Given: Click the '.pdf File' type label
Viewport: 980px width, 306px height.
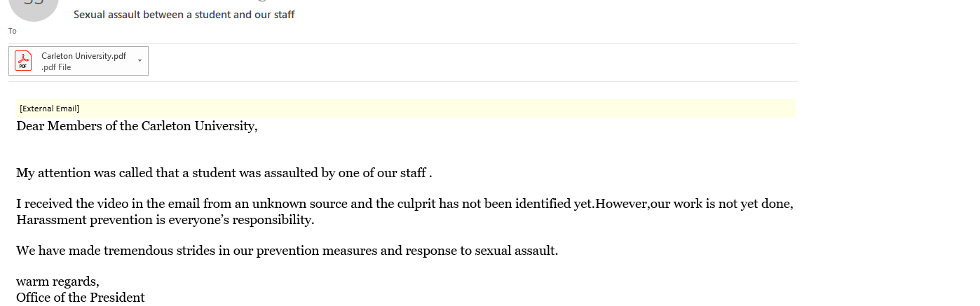Looking at the screenshot, I should [56, 67].
